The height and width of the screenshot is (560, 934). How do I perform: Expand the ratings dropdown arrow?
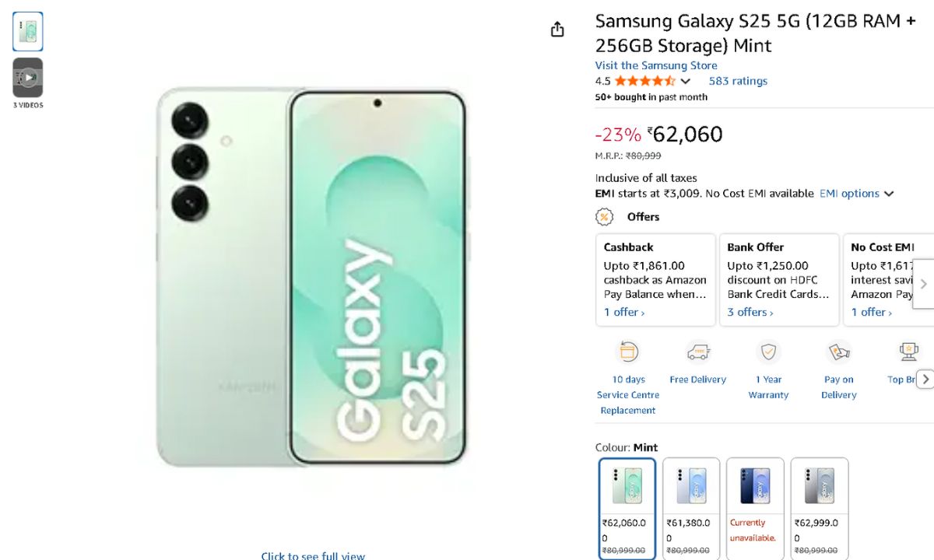click(x=686, y=81)
